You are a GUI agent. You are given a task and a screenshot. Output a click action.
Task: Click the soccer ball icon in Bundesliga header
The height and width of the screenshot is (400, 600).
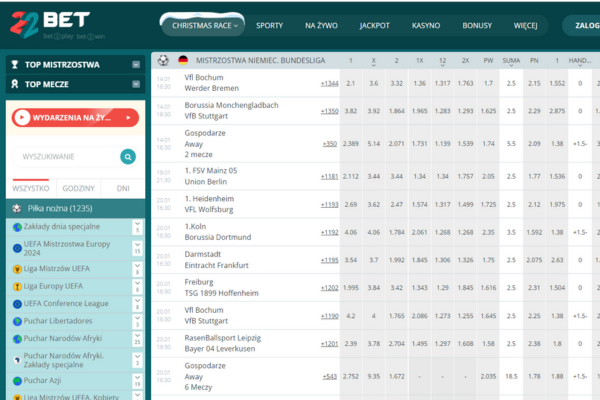coord(163,61)
